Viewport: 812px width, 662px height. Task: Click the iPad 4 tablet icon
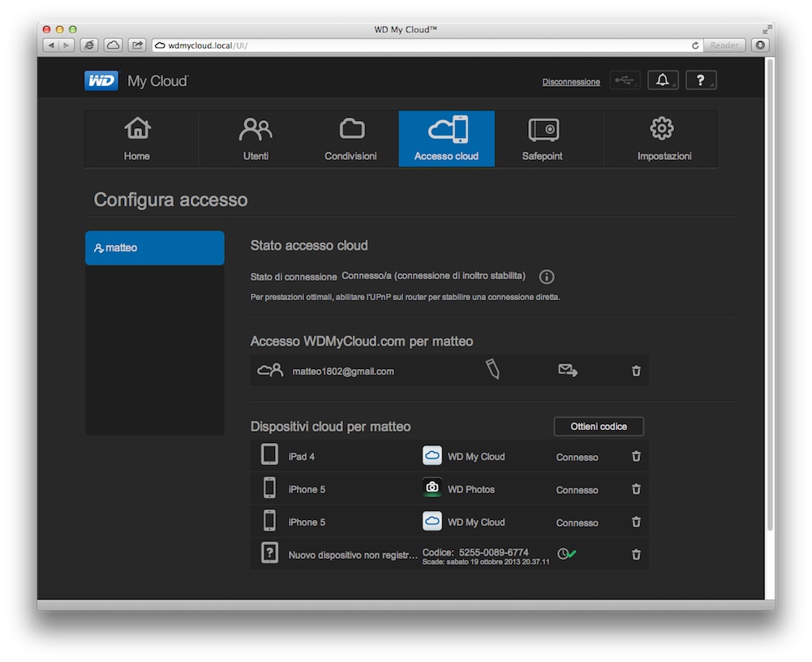(x=269, y=454)
